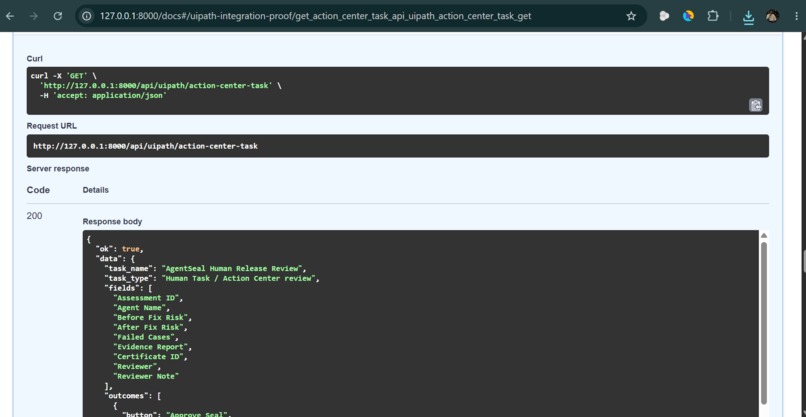Open the profile avatar menu
Viewport: 806px width, 417px height.
click(772, 16)
